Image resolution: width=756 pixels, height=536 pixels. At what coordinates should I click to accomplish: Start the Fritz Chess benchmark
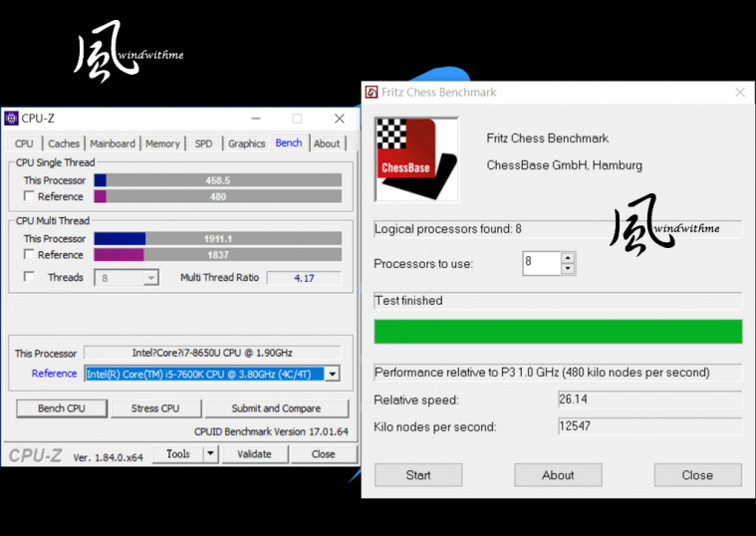click(x=418, y=475)
